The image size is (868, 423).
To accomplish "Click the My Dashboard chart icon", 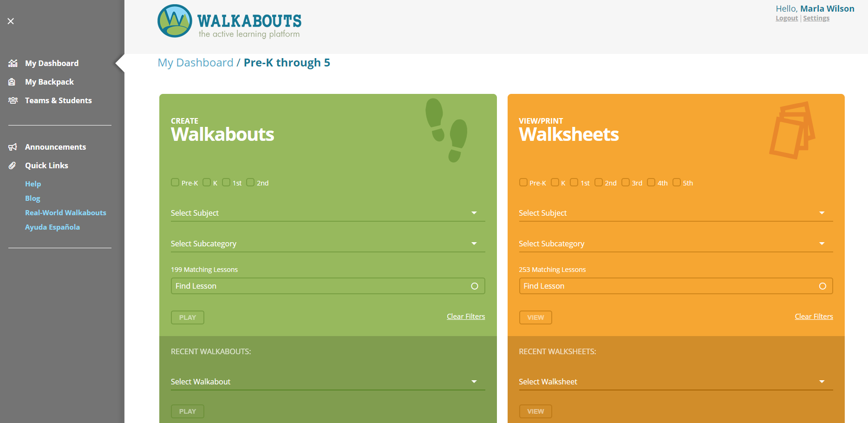I will [x=13, y=63].
